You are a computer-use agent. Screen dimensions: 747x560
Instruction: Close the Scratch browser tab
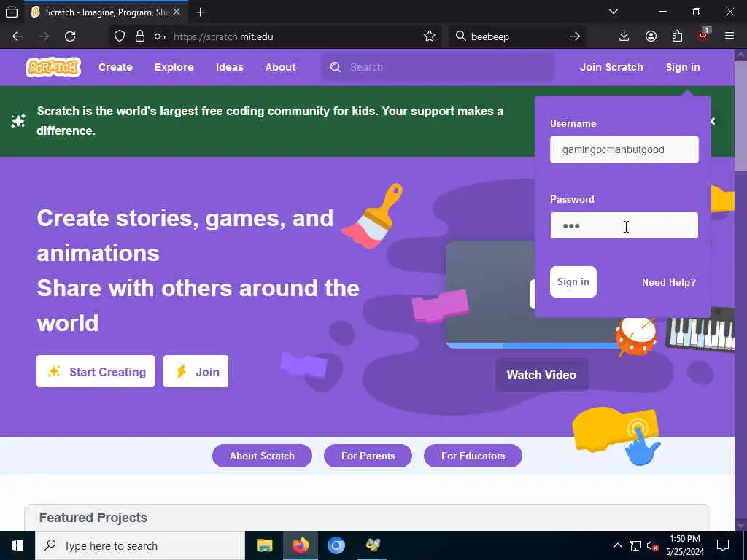click(x=177, y=12)
